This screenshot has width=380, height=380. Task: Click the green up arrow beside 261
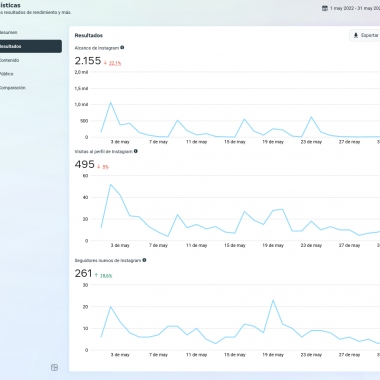point(96,275)
